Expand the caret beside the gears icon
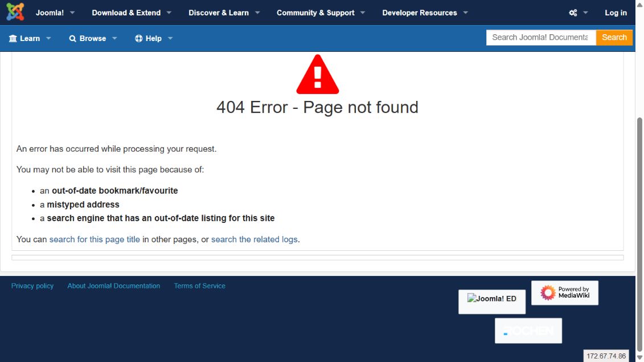The image size is (644, 362). pyautogui.click(x=586, y=13)
